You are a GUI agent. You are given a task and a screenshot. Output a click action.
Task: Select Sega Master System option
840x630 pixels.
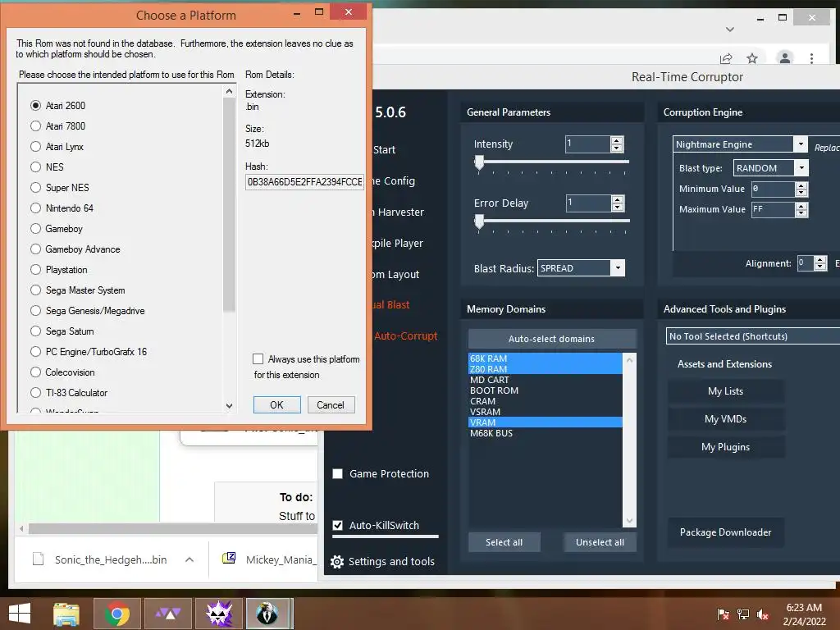click(36, 290)
